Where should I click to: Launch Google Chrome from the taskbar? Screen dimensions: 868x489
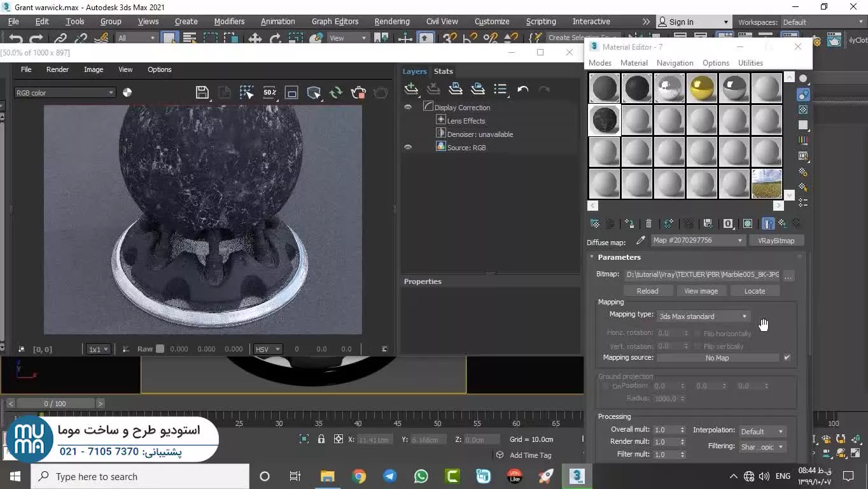click(x=359, y=476)
